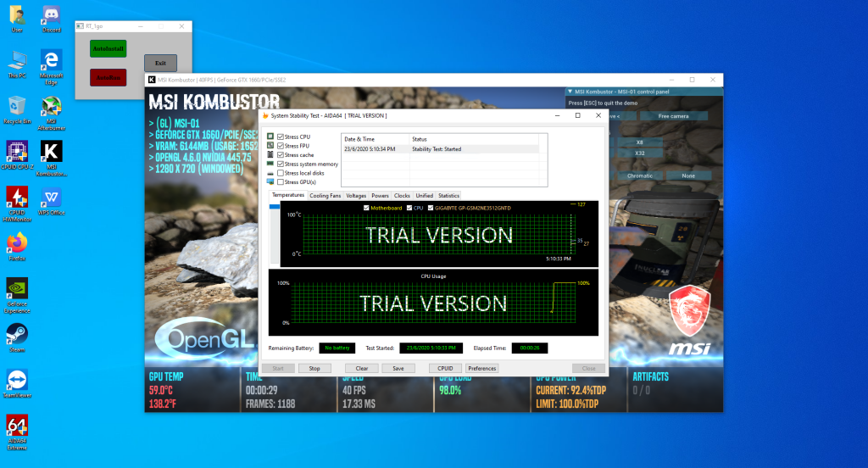The height and width of the screenshot is (468, 868).
Task: Launch CPUID HWMonitor desktop shortcut
Action: coord(17,203)
